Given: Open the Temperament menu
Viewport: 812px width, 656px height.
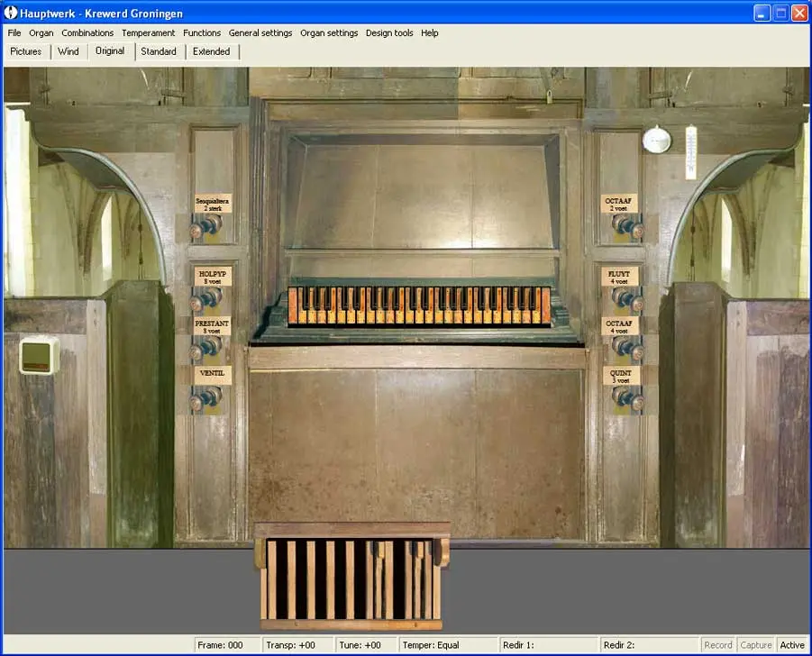Looking at the screenshot, I should (x=148, y=33).
